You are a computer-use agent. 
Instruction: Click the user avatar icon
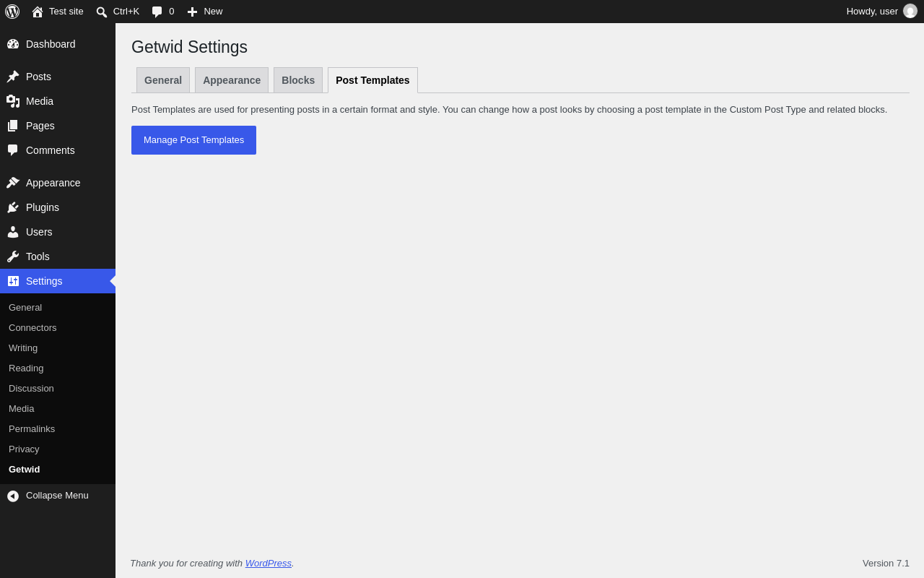point(910,11)
